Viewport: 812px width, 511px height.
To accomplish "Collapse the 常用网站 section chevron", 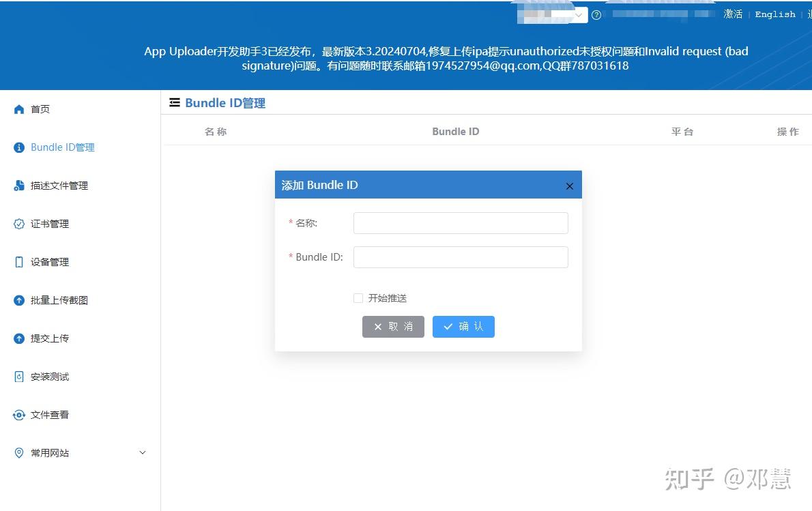I will point(142,452).
